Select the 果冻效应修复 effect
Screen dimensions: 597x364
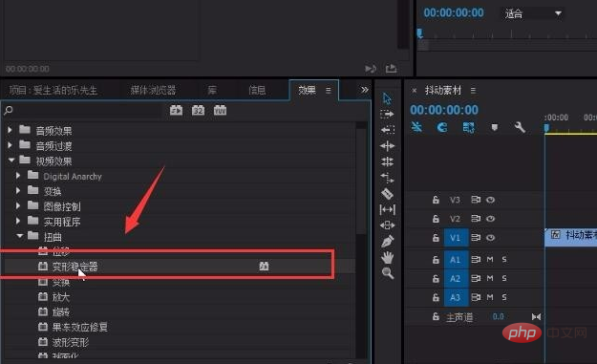click(x=80, y=327)
